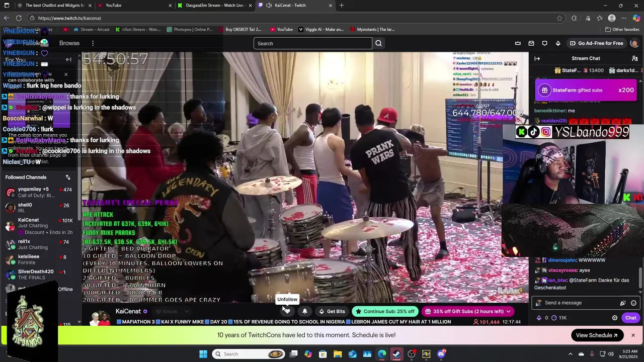Toggle the notification bell for KaiCenat
The image size is (644, 362).
304,311
